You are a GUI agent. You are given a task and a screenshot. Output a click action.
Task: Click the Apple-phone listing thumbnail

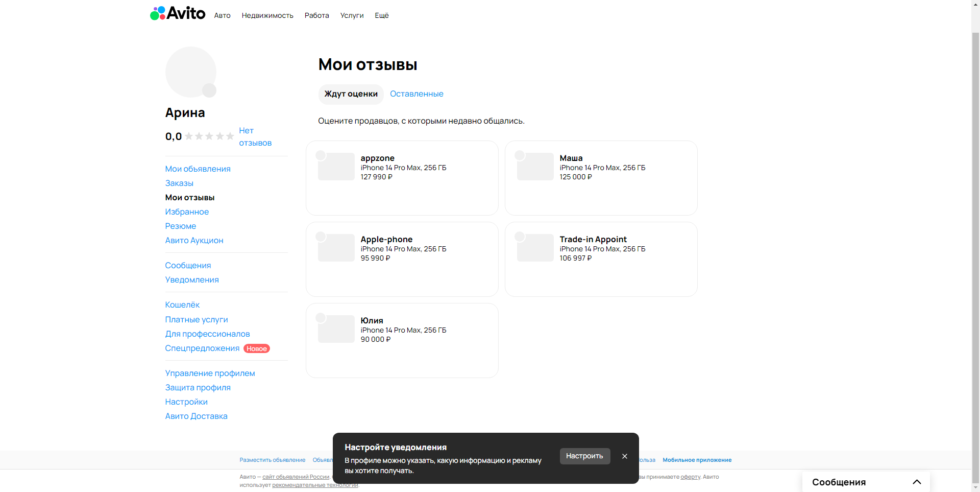point(336,248)
